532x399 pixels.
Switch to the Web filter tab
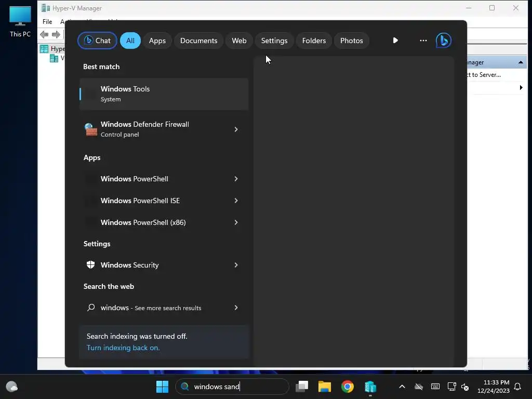pyautogui.click(x=239, y=41)
